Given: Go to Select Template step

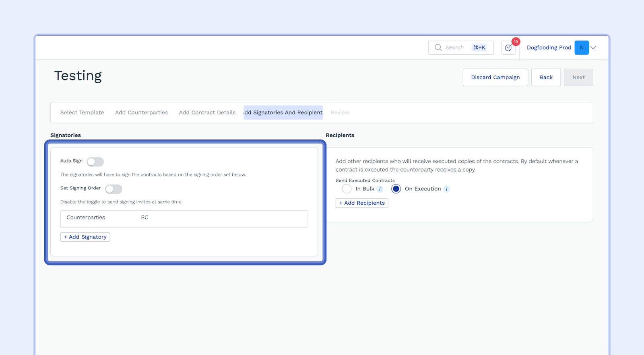Looking at the screenshot, I should [82, 113].
